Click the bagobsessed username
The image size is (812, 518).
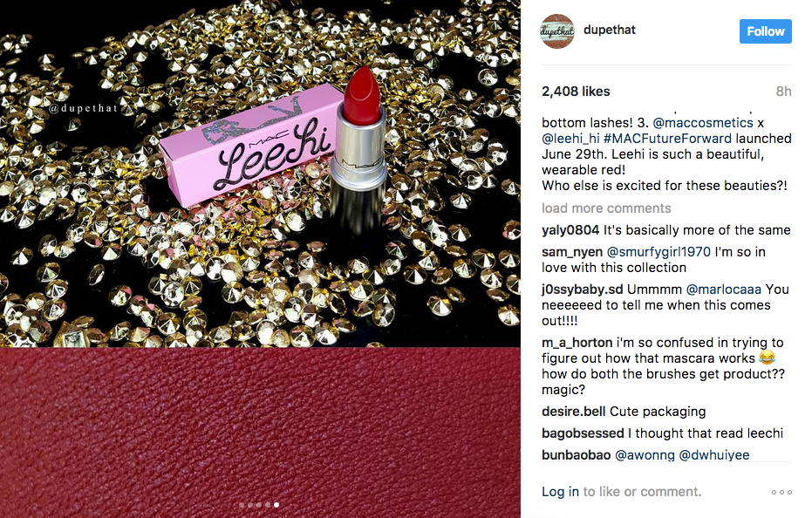coord(583,433)
